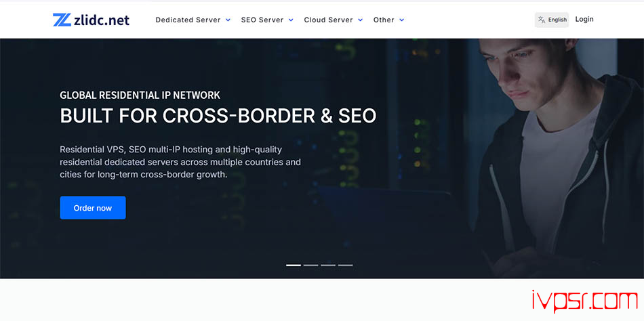Select the first carousel slide indicator

click(294, 265)
